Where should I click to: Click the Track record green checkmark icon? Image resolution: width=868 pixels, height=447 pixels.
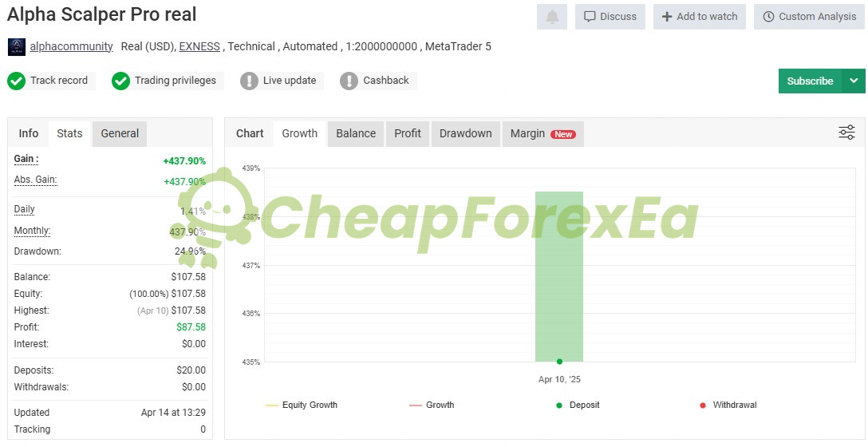click(x=16, y=81)
